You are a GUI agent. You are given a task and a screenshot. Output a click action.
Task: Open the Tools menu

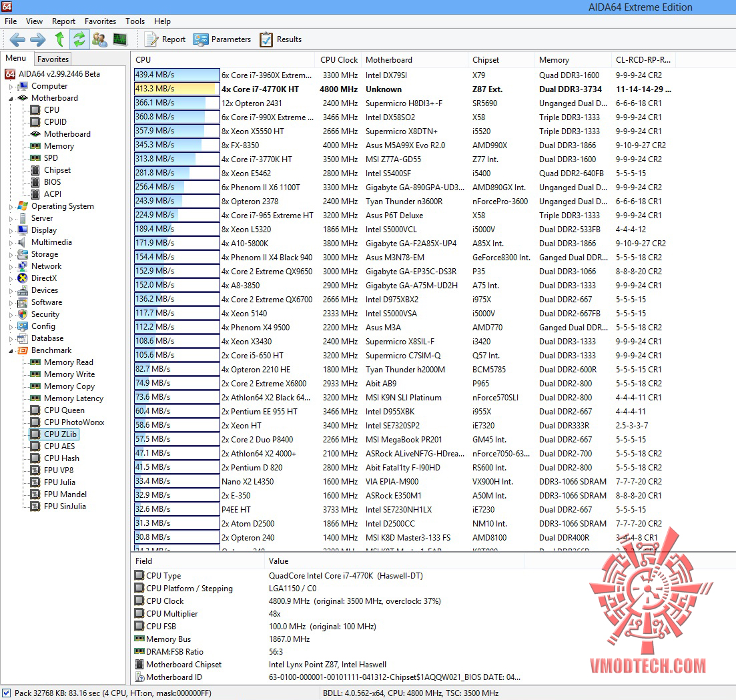point(135,21)
